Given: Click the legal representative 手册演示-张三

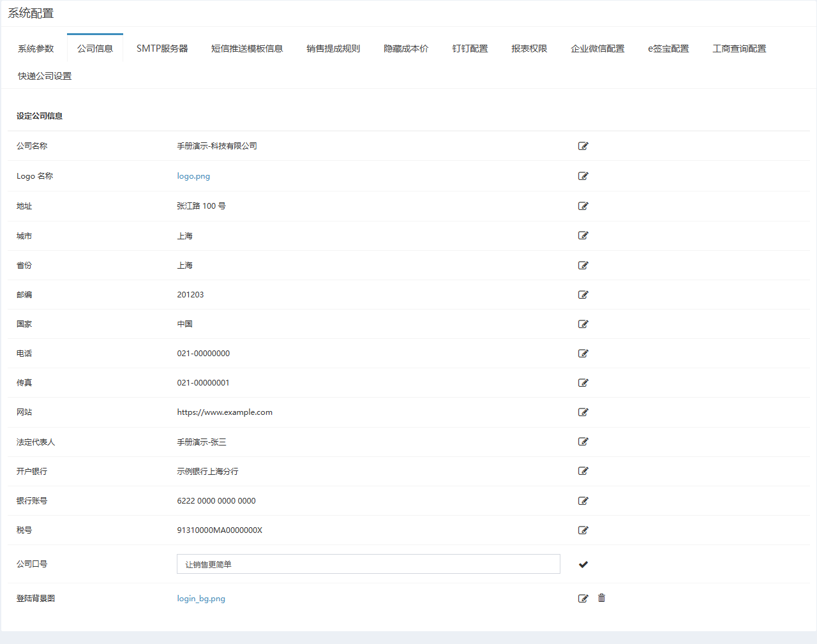Looking at the screenshot, I should (202, 442).
